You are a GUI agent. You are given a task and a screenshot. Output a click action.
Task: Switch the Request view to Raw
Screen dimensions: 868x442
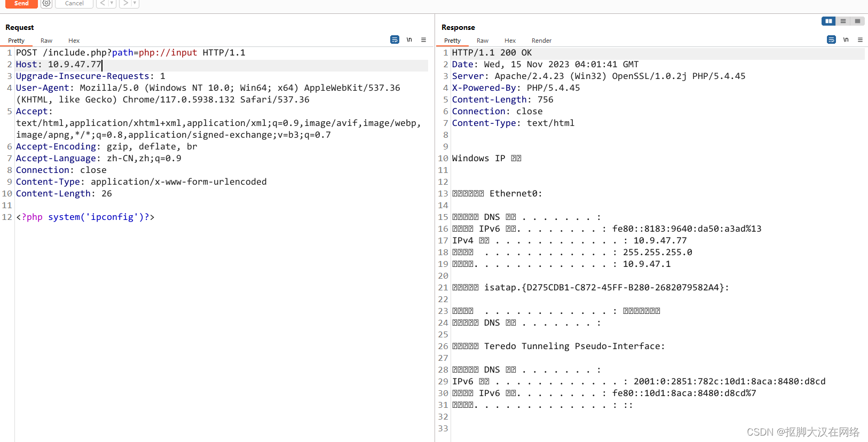click(x=46, y=41)
